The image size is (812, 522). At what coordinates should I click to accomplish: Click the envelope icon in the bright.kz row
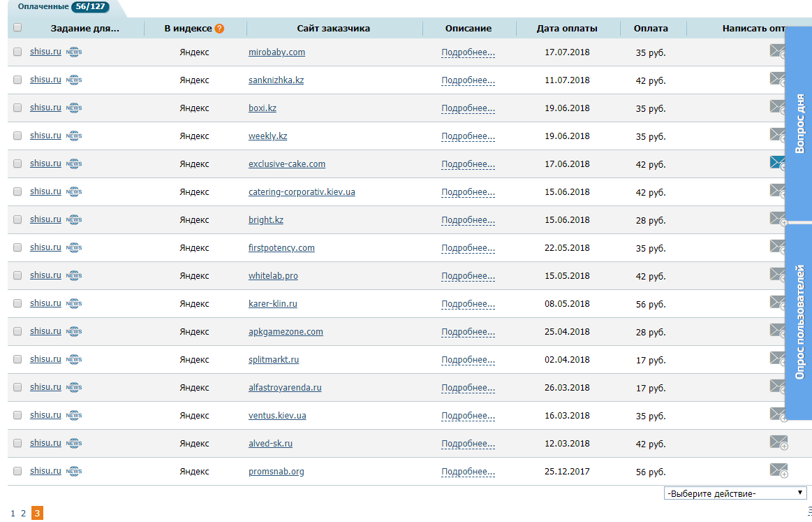pyautogui.click(x=777, y=219)
